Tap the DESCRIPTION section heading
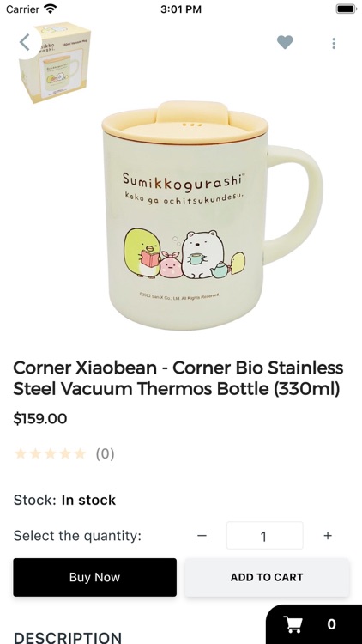This screenshot has height=644, width=362. tap(67, 637)
